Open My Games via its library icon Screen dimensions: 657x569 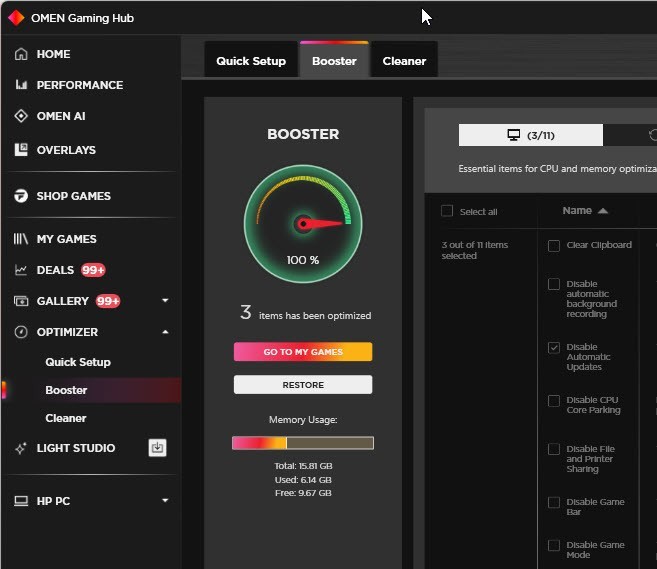(x=21, y=239)
